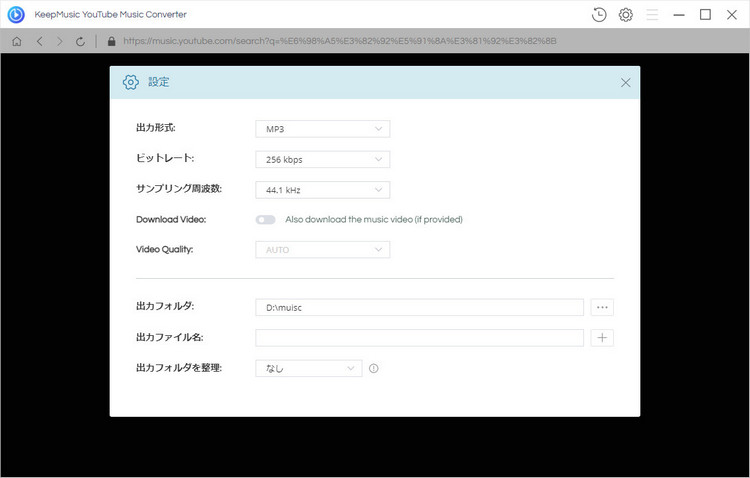750x478 pixels.
Task: Open the サンプリング周波数 44.1 kHz dropdown
Action: click(322, 189)
